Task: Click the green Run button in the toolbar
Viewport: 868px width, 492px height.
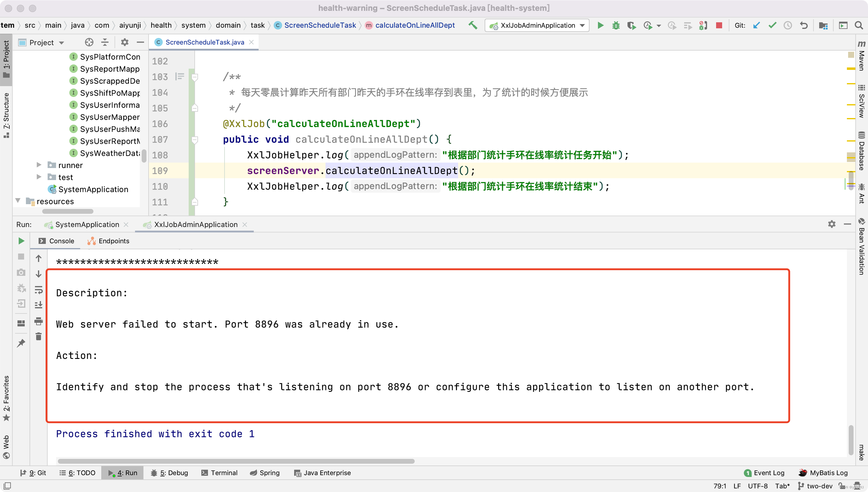Action: 600,25
